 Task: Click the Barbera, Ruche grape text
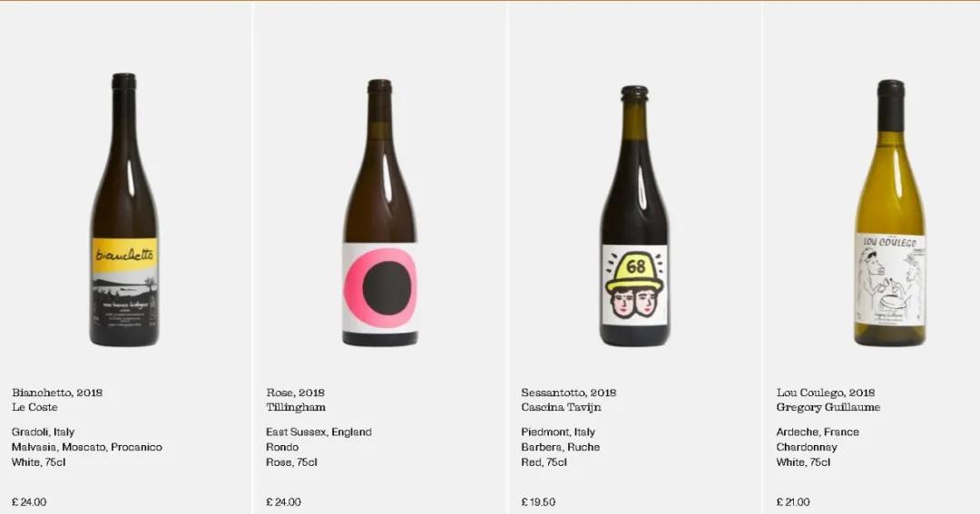click(x=560, y=447)
